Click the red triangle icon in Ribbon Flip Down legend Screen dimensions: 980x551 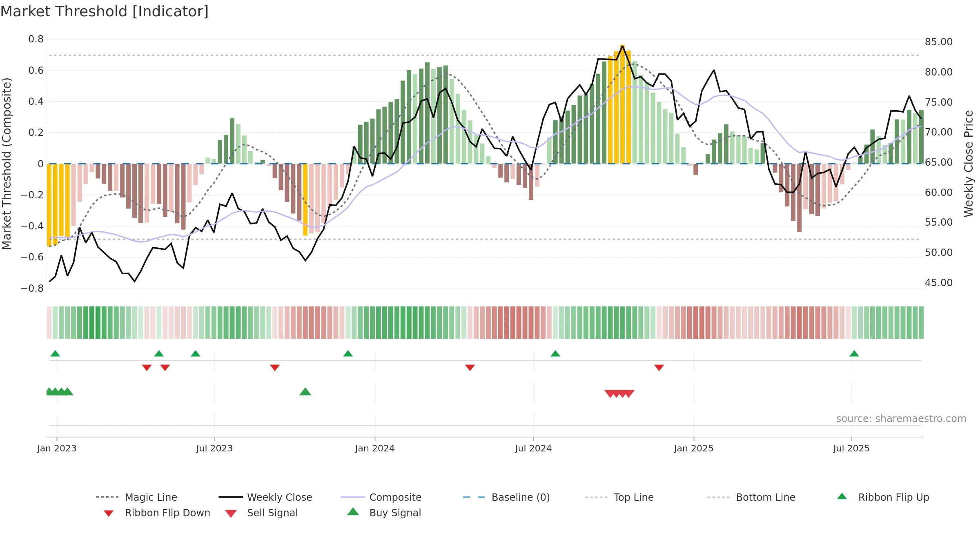(x=109, y=513)
